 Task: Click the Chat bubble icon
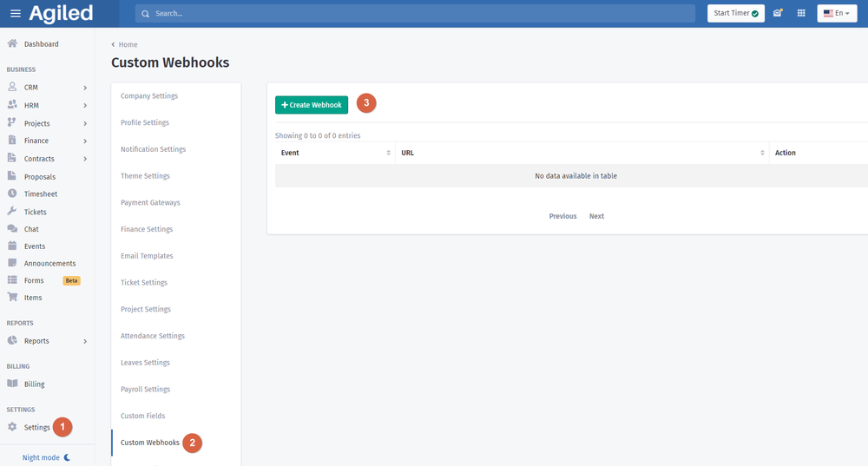click(12, 229)
